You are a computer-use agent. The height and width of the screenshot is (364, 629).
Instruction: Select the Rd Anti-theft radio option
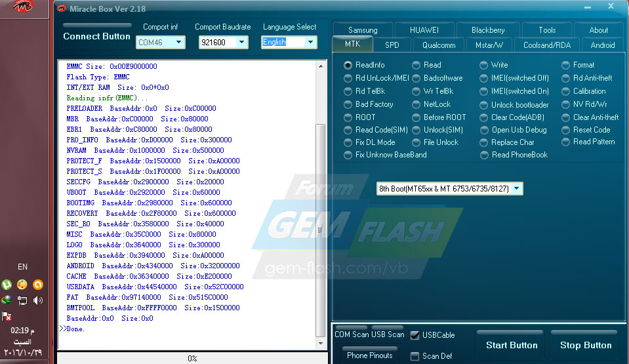pyautogui.click(x=587, y=78)
